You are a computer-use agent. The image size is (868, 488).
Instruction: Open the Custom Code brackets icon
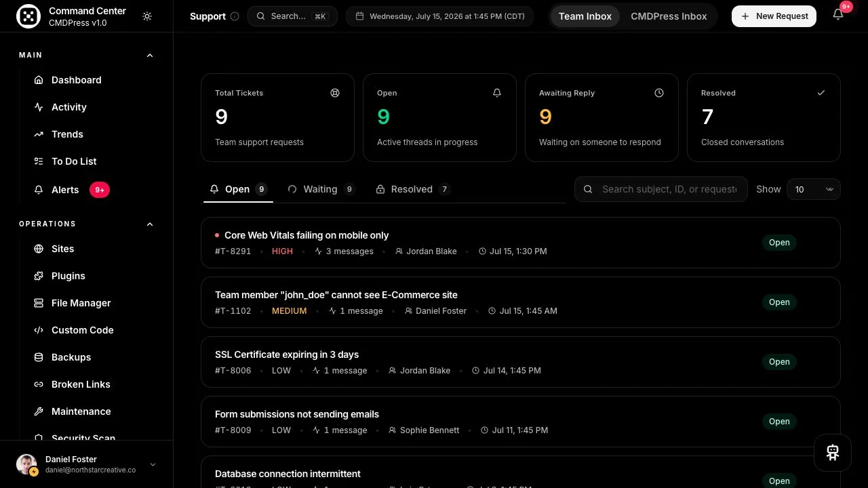[39, 330]
